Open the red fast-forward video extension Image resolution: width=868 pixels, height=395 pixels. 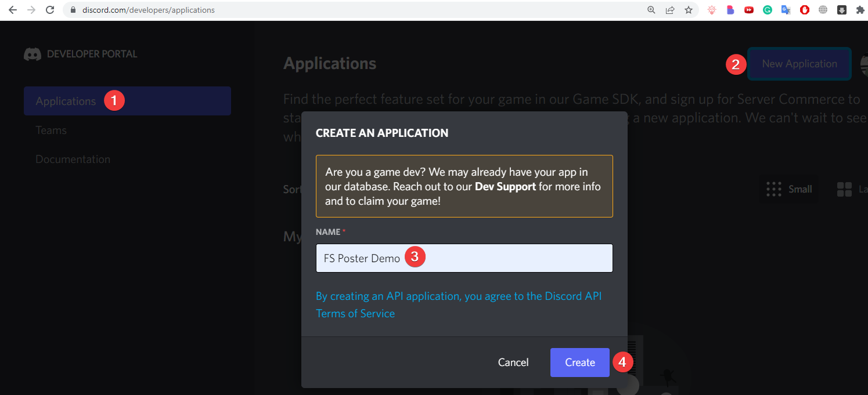pyautogui.click(x=749, y=10)
